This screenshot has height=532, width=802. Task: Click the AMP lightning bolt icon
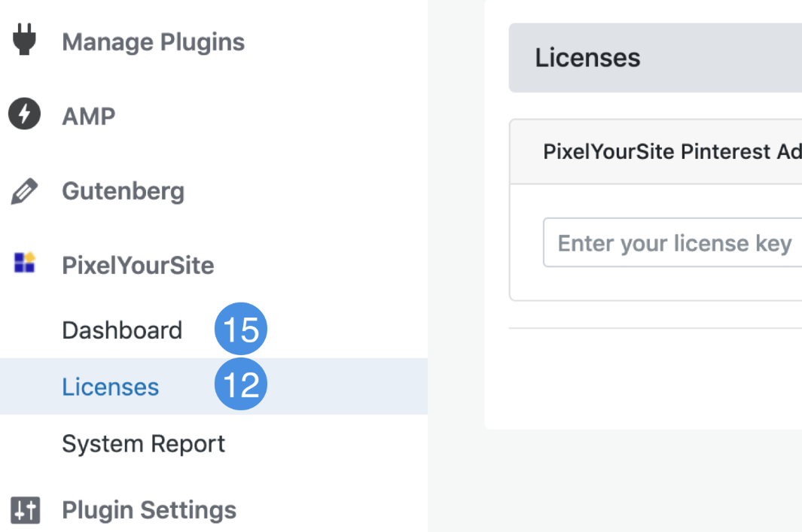(x=24, y=115)
